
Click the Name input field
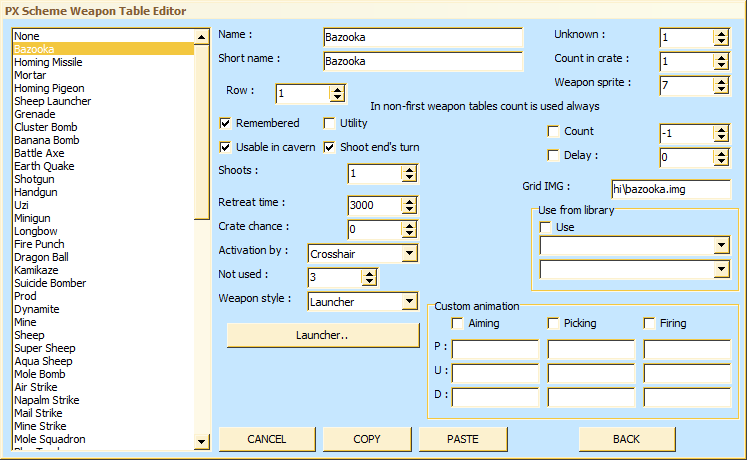423,37
